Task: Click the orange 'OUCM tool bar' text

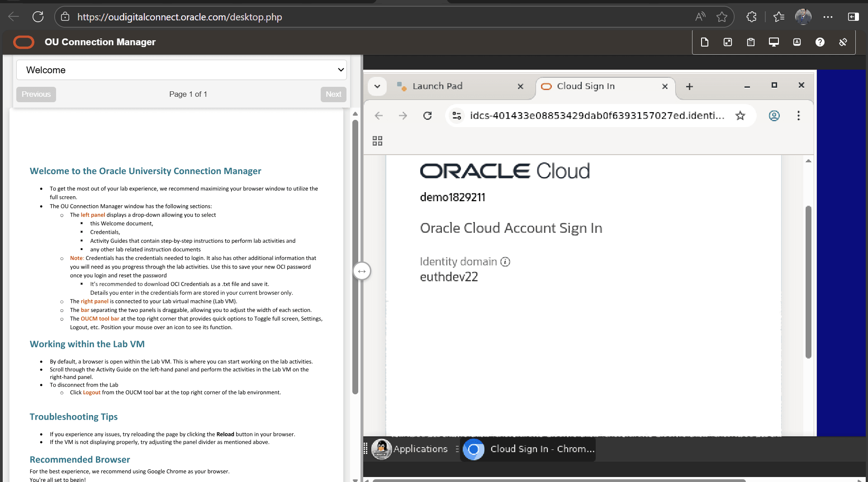Action: [100, 319]
